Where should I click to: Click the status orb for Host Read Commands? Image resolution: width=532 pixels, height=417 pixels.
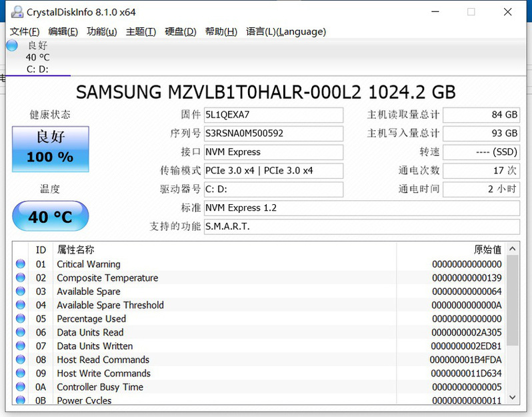coord(21,359)
